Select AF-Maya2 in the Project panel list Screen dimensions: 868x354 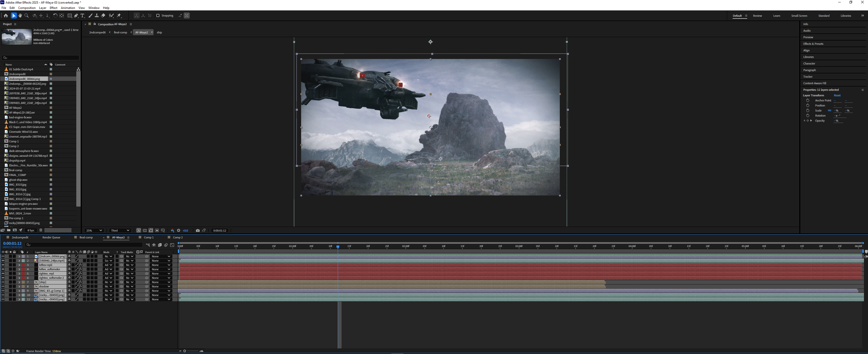(15, 108)
